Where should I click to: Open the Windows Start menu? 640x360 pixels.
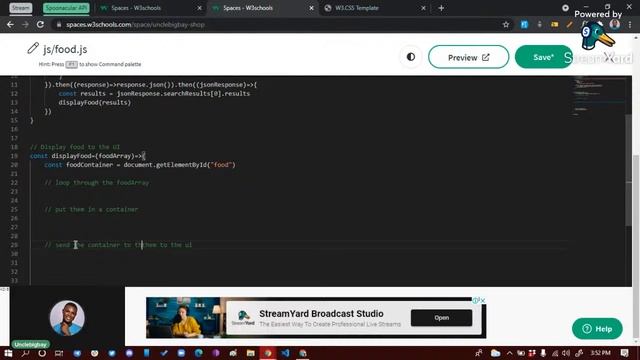click(8, 353)
